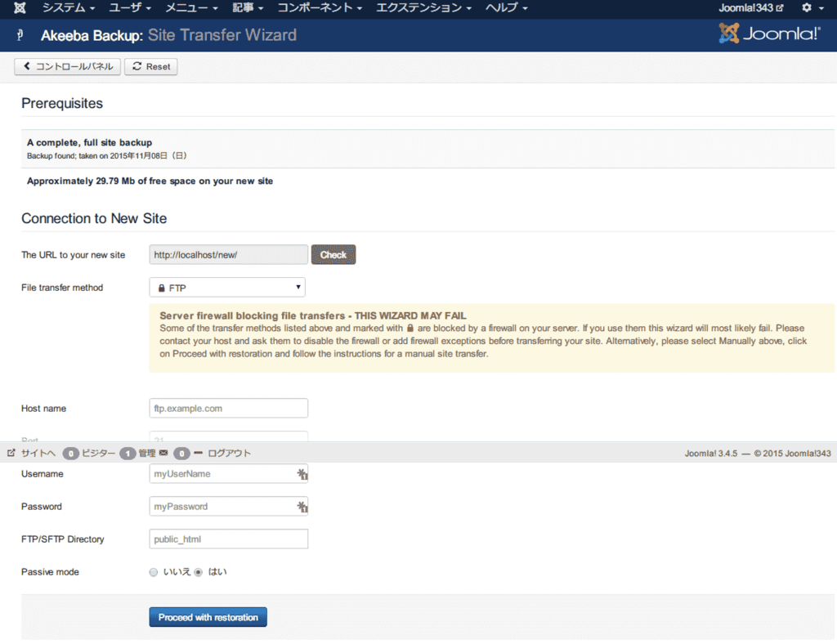Click the external-link icon beside サイトへ
This screenshot has height=644, width=837.
(11, 453)
